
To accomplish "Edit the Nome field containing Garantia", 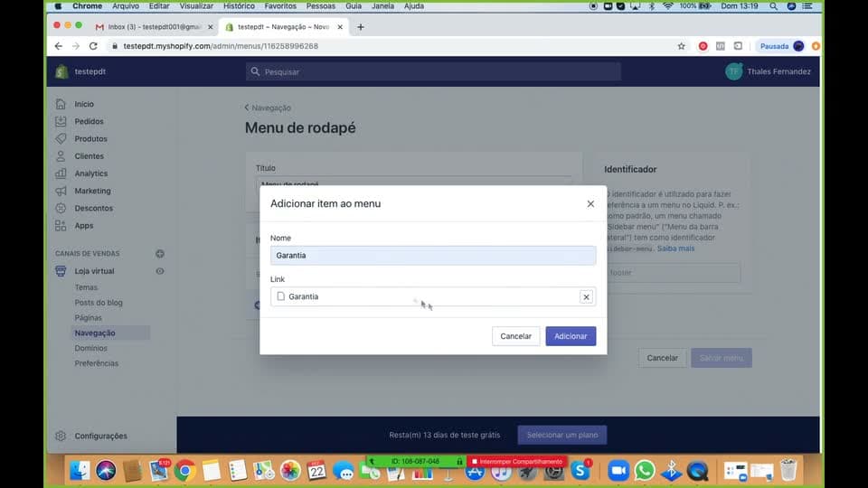I will click(x=433, y=255).
